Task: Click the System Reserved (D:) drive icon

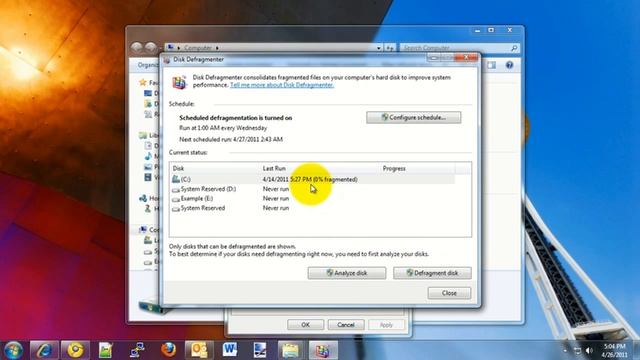Action: pyautogui.click(x=176, y=189)
